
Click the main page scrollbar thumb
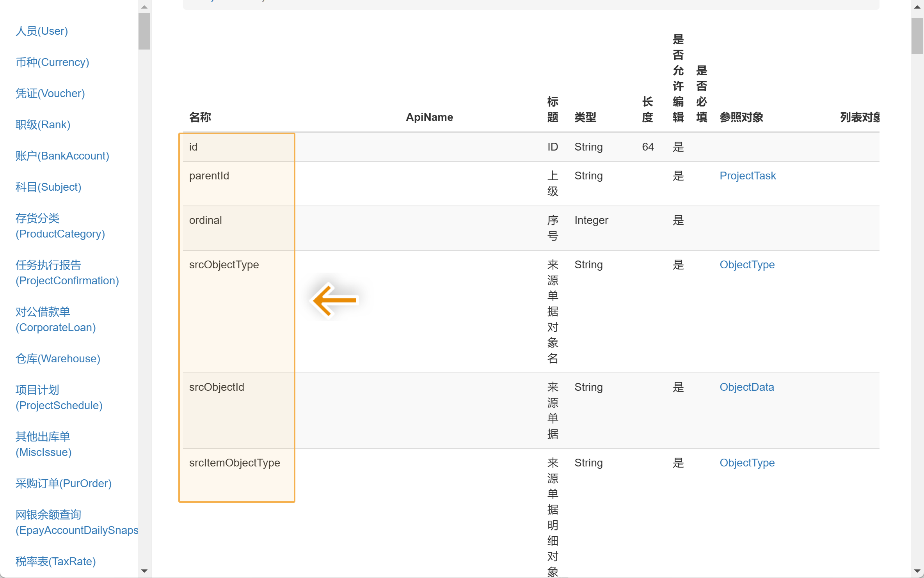pyautogui.click(x=917, y=35)
